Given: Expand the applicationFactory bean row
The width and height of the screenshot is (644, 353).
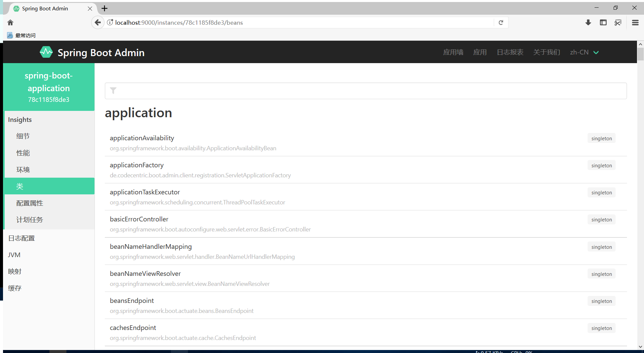Looking at the screenshot, I should point(366,170).
